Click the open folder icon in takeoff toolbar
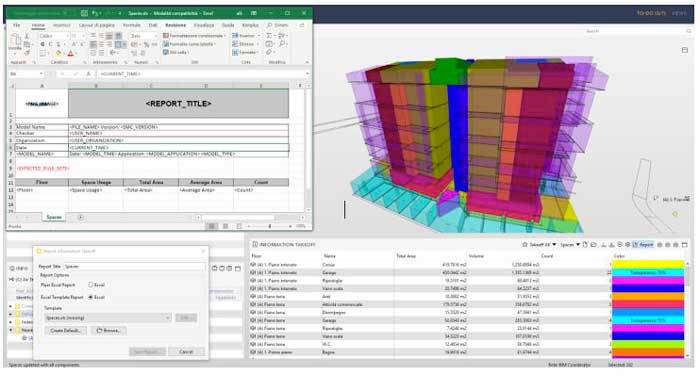This screenshot has height=376, width=700. click(x=593, y=245)
